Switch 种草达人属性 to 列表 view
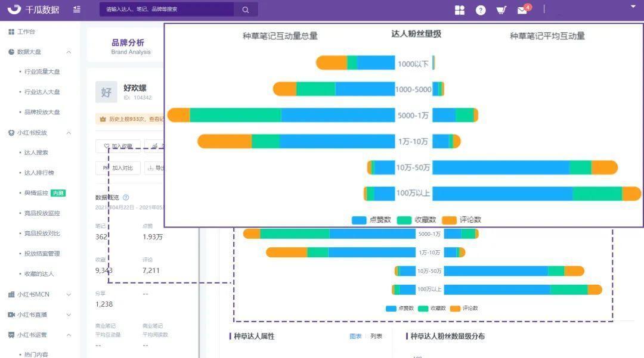The image size is (644, 358). 376,336
